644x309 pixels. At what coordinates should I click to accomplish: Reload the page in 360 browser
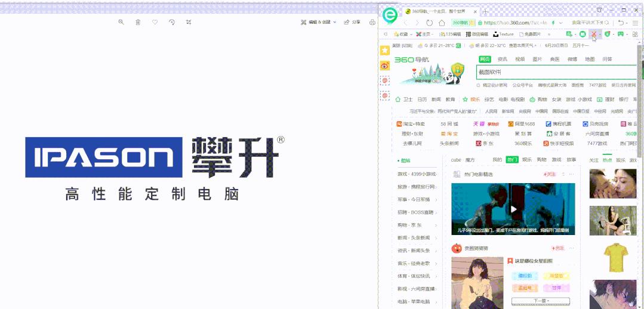tap(430, 23)
